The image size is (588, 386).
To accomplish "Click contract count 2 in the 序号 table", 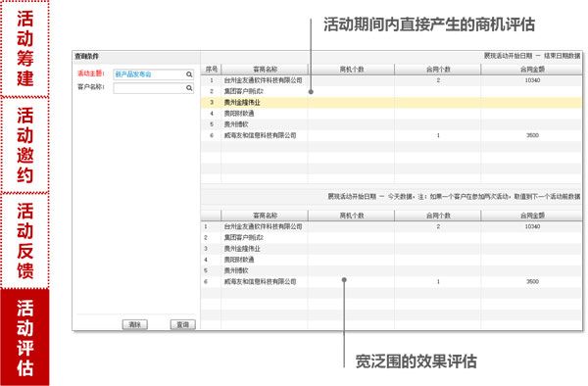I will pyautogui.click(x=438, y=80).
